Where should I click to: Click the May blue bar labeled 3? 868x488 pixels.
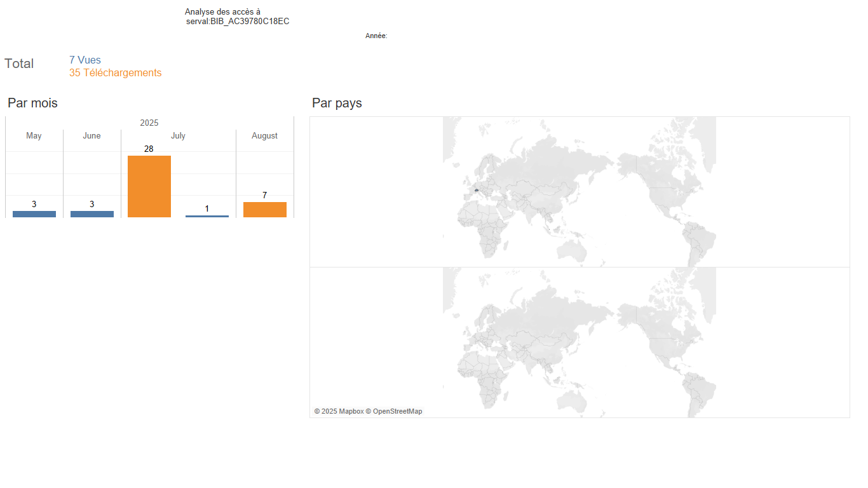(34, 214)
